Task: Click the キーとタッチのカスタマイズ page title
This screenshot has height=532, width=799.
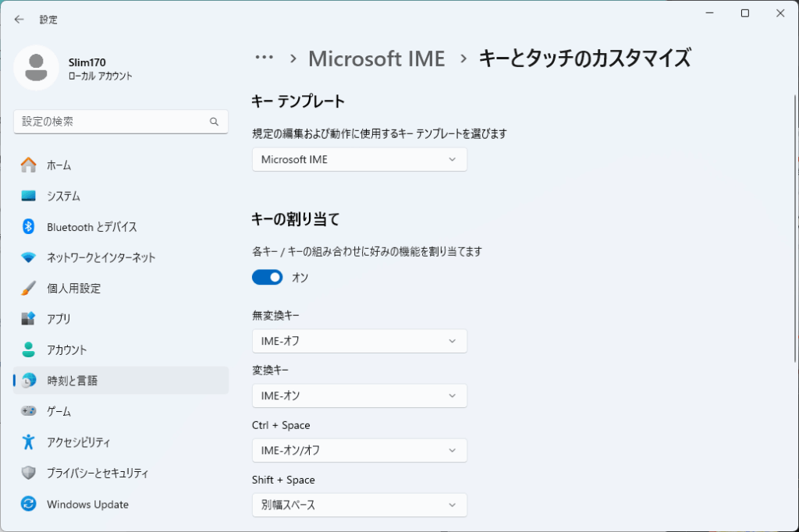Action: [584, 58]
